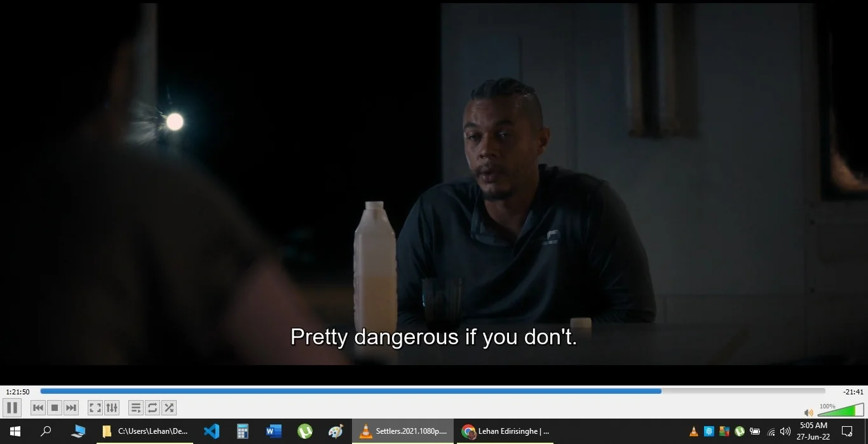Screen dimensions: 868x444
Task: Switch to File Explorer C:\Users\Lehan window
Action: click(145, 431)
